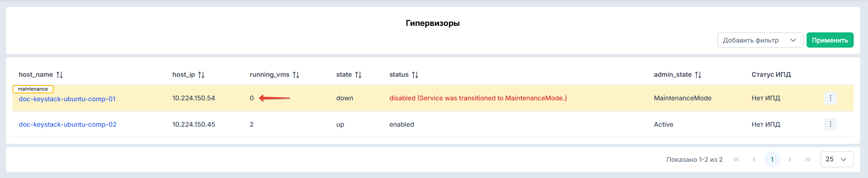
Task: Click the Статус ИПД column header
Action: coord(771,74)
